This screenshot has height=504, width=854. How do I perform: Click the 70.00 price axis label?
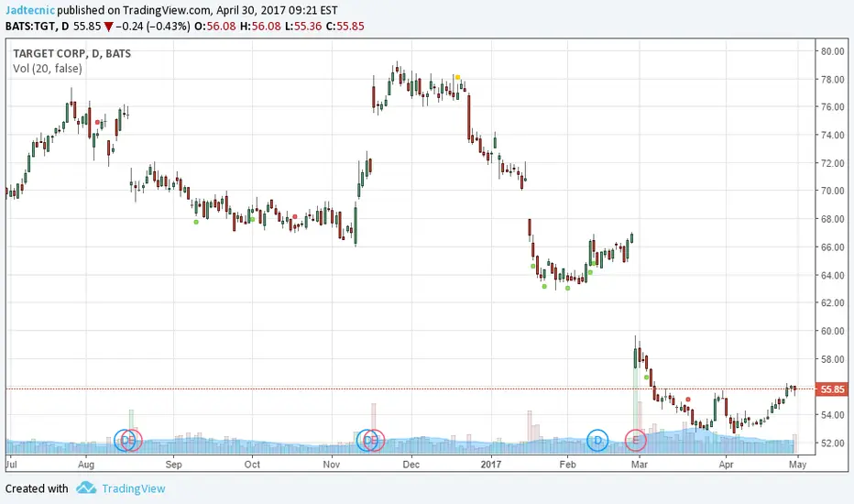coord(833,192)
